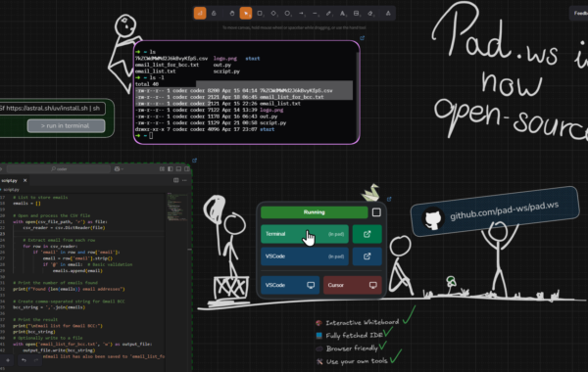Select the script.py editor tab
Viewport: 588px width, 372px height.
[x=15, y=180]
